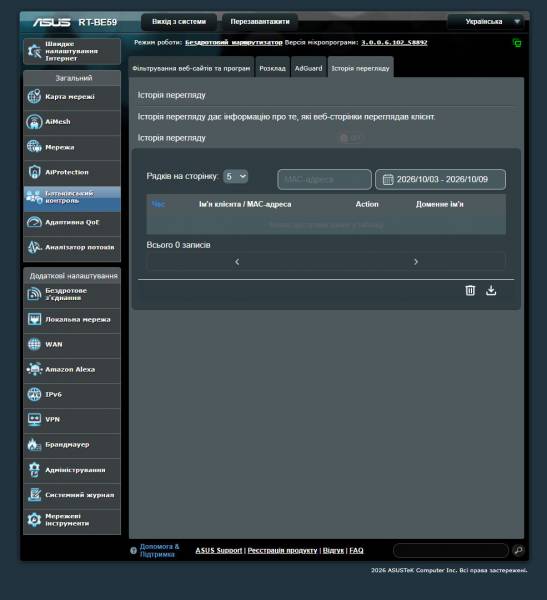Go to next page arrow in table
The height and width of the screenshot is (600, 547).
click(x=416, y=262)
